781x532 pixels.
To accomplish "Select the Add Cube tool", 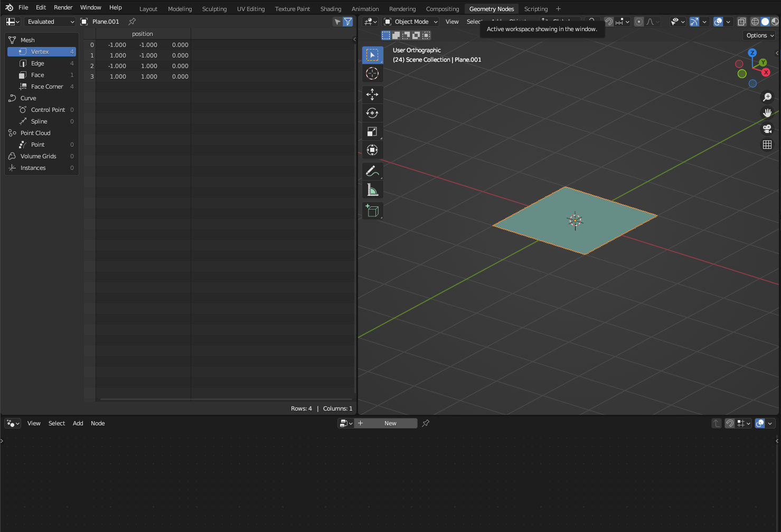I will tap(372, 211).
